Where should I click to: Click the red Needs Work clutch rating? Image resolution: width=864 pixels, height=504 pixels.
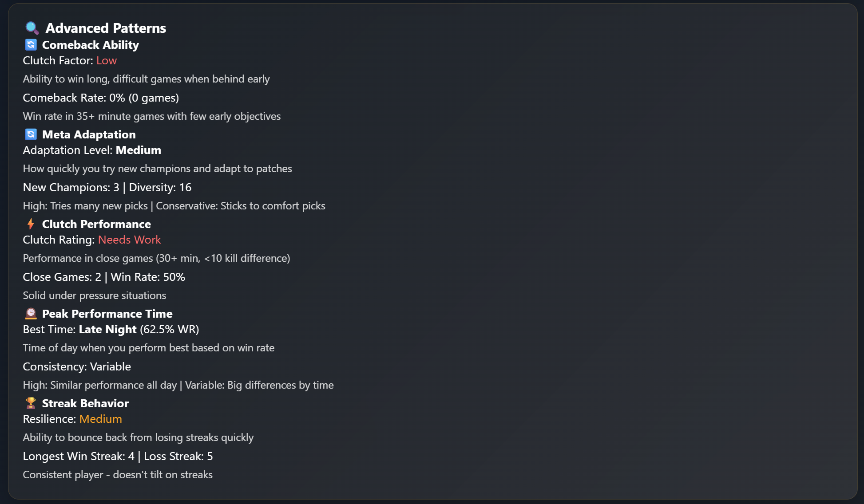pyautogui.click(x=129, y=240)
